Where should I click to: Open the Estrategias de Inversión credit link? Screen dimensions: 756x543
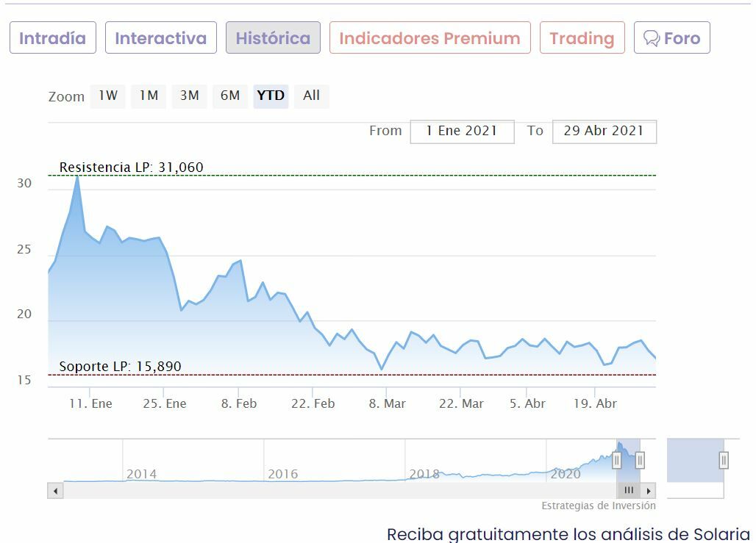598,506
